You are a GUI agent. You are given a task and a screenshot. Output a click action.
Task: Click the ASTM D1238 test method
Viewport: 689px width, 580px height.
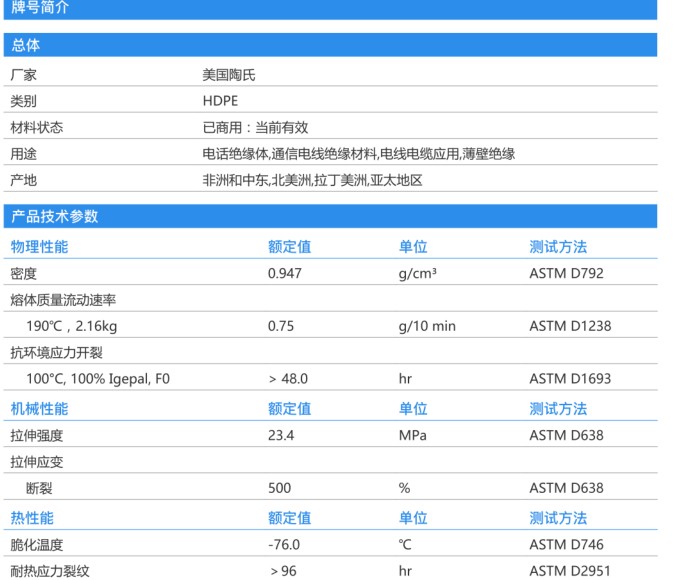tap(570, 326)
